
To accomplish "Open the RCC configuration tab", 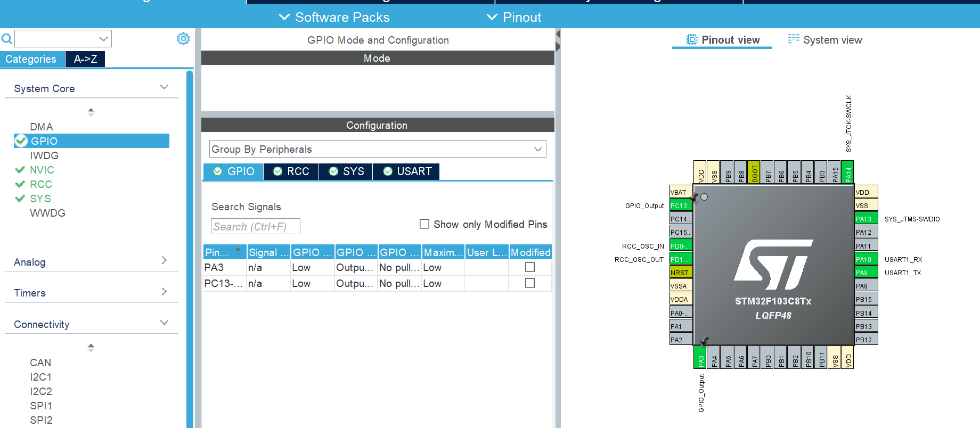I will point(291,171).
